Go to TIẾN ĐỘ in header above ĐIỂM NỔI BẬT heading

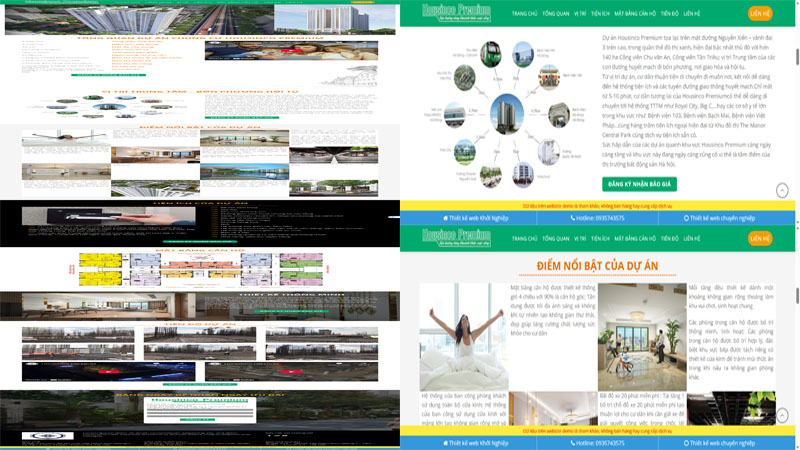(x=669, y=239)
